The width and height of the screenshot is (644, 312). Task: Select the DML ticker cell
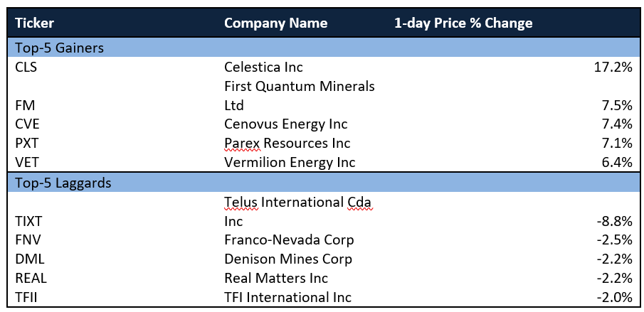coord(30,259)
